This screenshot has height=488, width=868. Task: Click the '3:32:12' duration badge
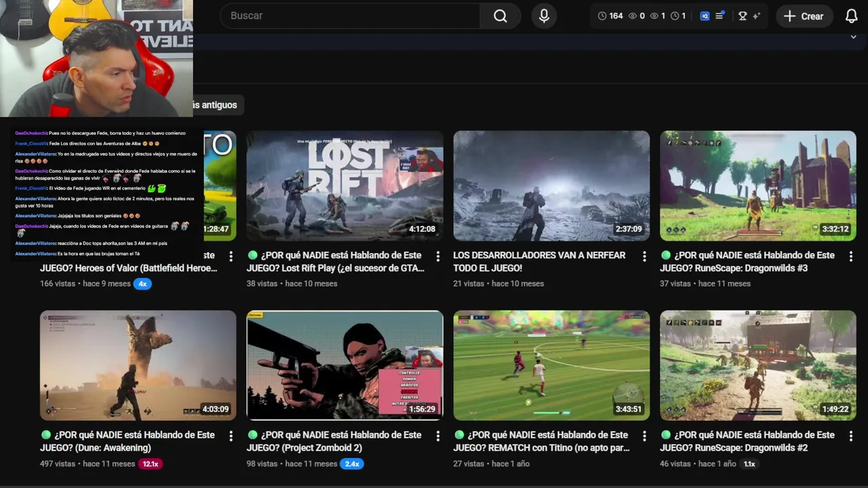point(835,229)
